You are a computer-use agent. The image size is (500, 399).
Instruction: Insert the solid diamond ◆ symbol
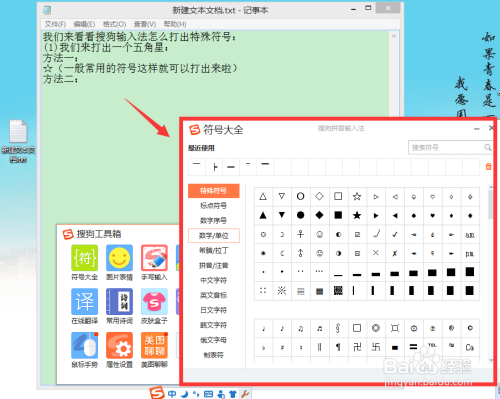click(x=319, y=215)
